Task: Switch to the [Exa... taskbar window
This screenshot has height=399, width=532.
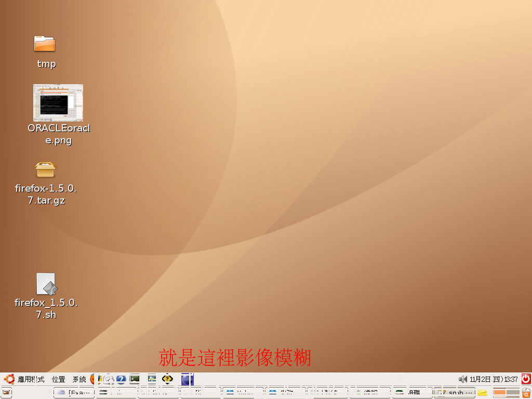Action: (74, 393)
